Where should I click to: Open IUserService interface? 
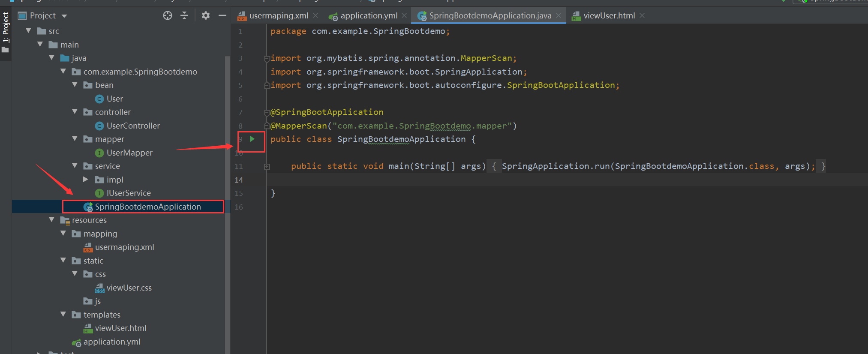click(129, 193)
